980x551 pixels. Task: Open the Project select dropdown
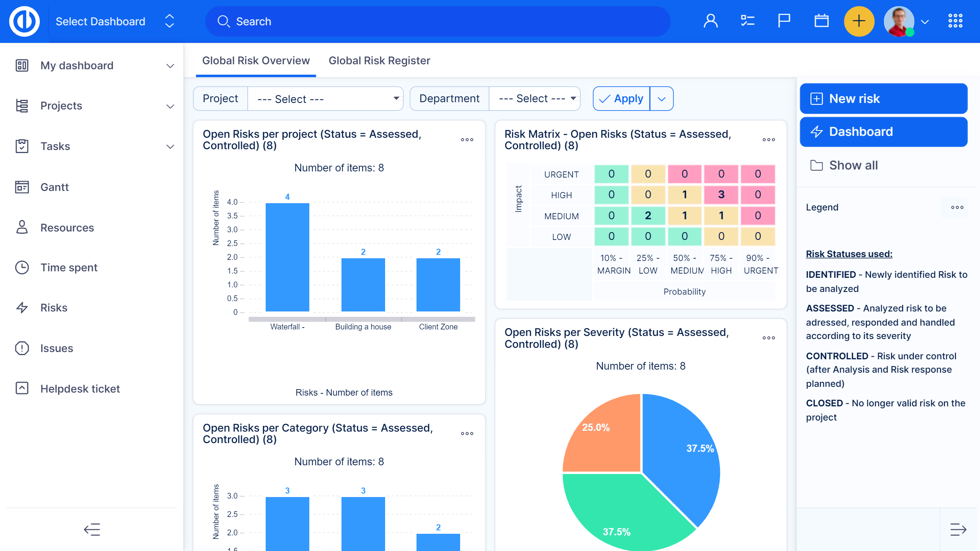(x=325, y=98)
